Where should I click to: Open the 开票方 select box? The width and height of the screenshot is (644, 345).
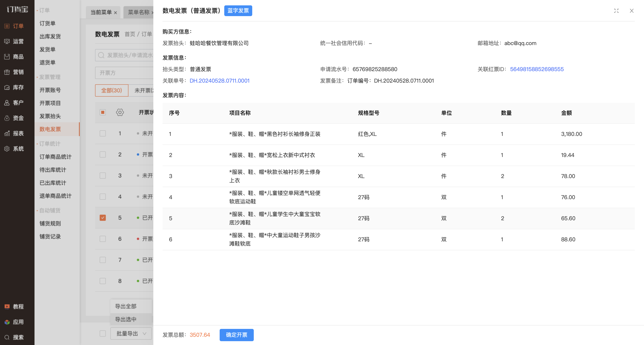click(124, 73)
